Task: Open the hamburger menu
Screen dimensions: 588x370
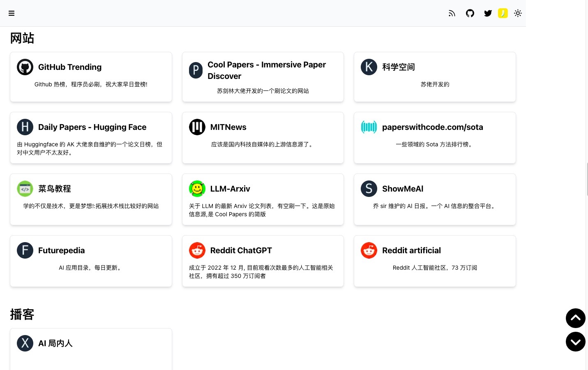Action: point(12,13)
